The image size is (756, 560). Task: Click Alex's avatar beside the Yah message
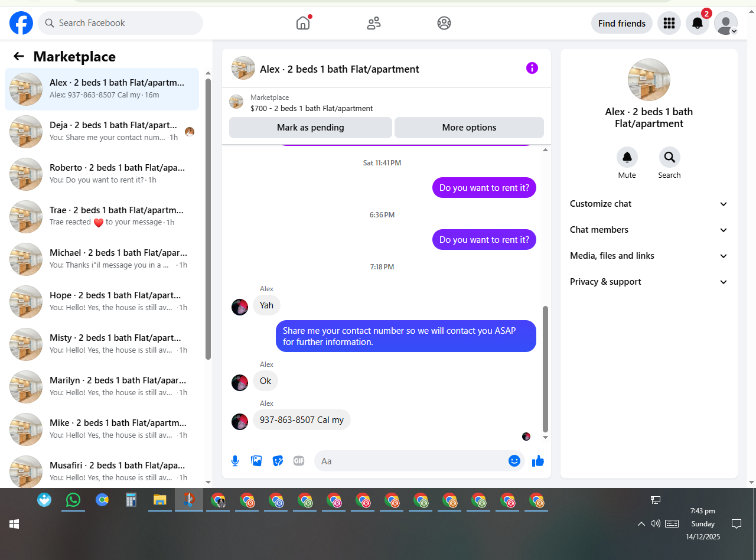pyautogui.click(x=240, y=307)
